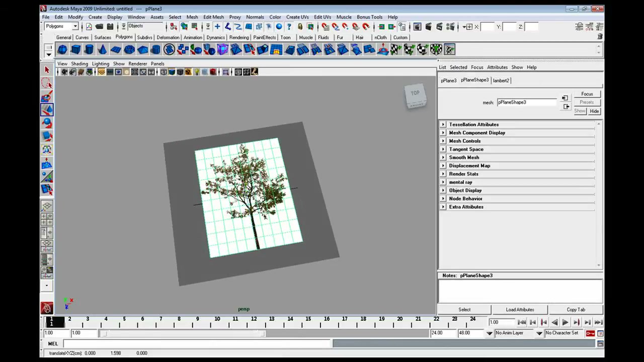Screen dimensions: 644x362
Task: Click the Focus button
Action: click(x=587, y=94)
